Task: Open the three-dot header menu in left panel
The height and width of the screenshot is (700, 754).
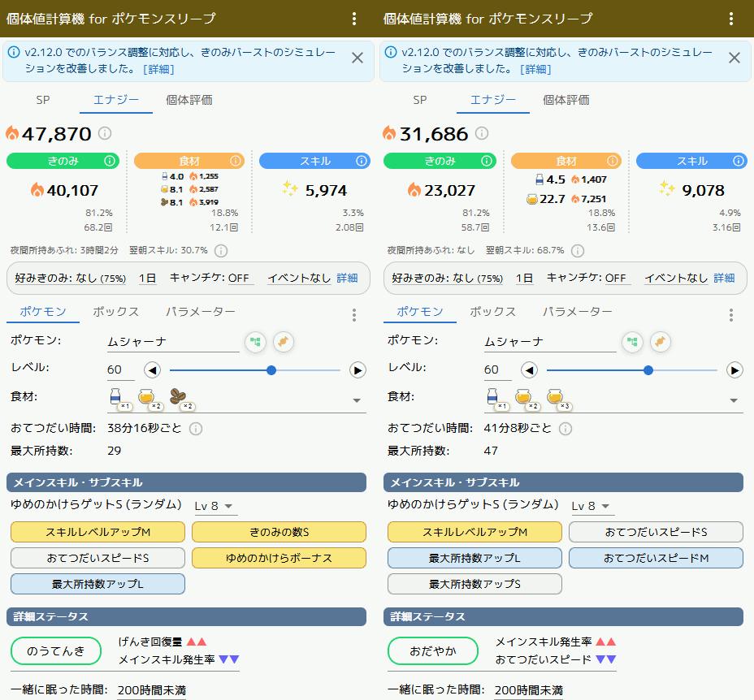Action: pos(354,19)
